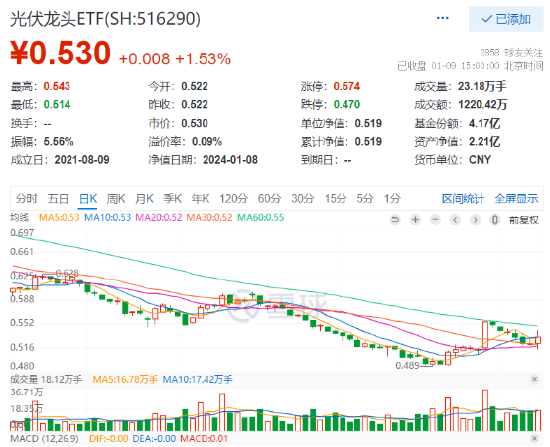Click the DIF:-0.00 MACD value
This screenshot has width=550, height=447.
click(x=109, y=439)
